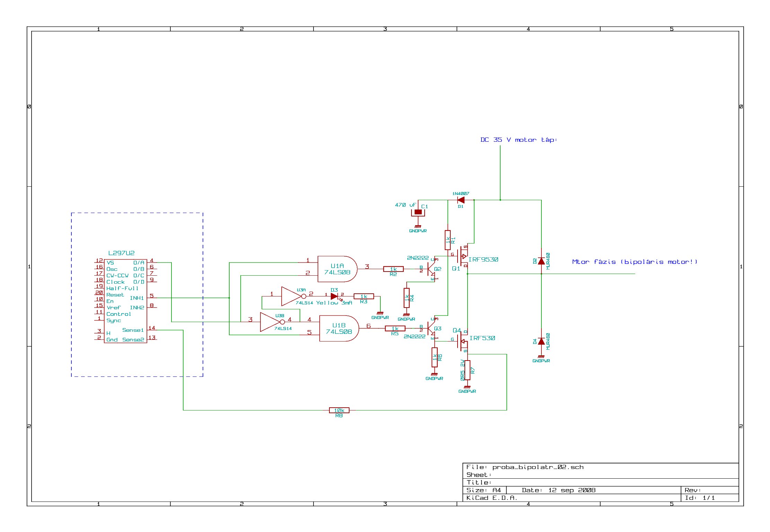Image resolution: width=770 pixels, height=532 pixels.
Task: Click the D2 MUR460 diode symbol
Action: point(541,261)
